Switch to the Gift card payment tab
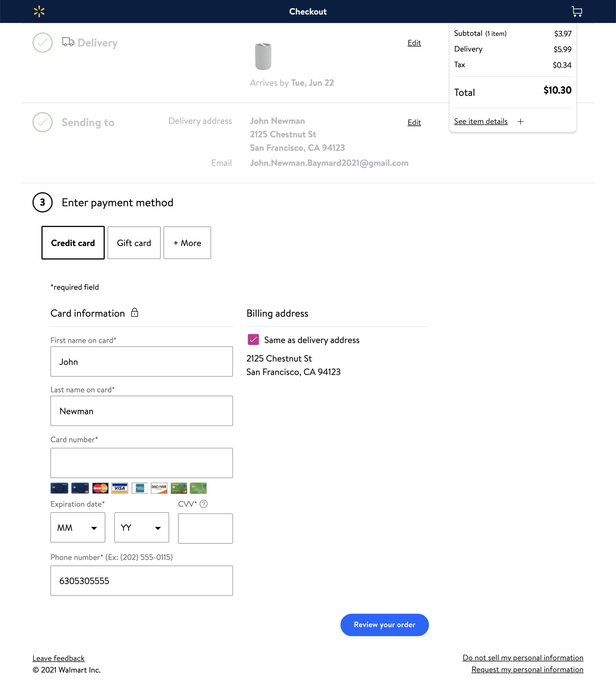The height and width of the screenshot is (695, 616). (134, 242)
